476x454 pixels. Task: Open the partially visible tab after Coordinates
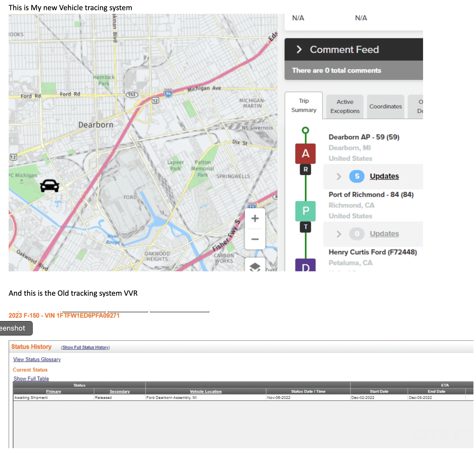(x=416, y=106)
